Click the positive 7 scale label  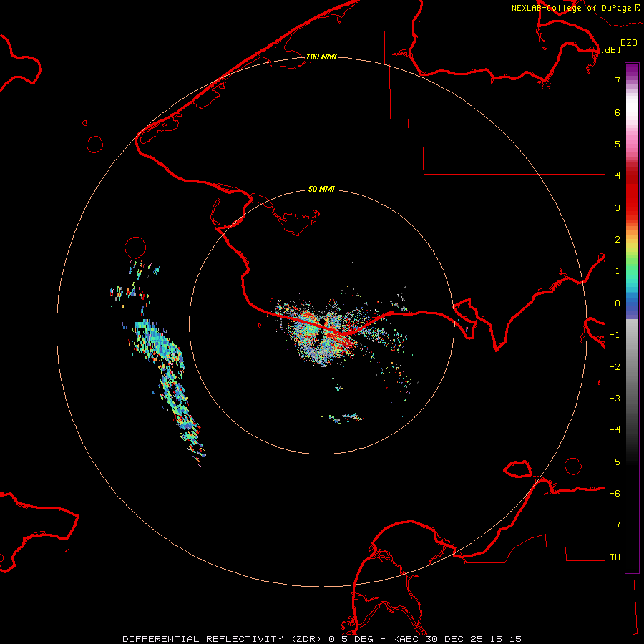[x=618, y=80]
